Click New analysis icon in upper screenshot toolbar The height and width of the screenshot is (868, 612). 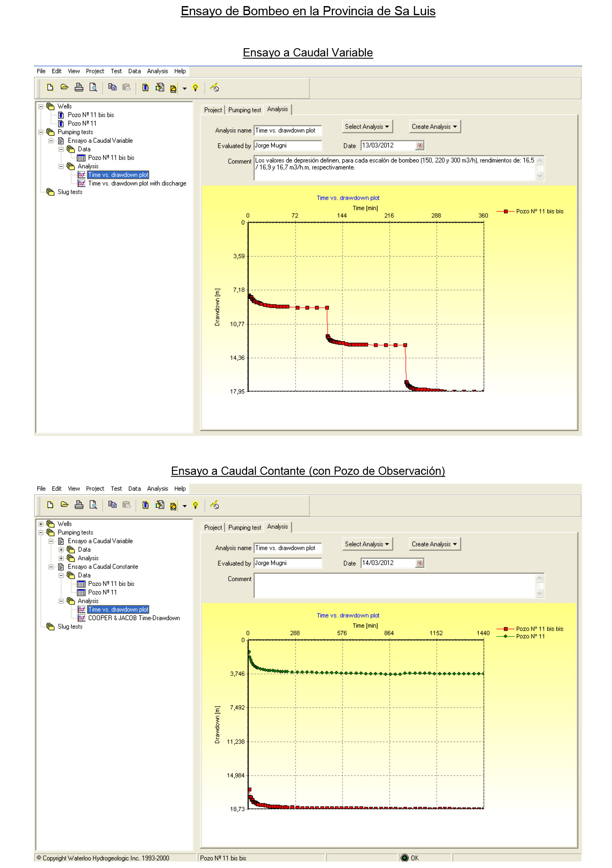(173, 89)
